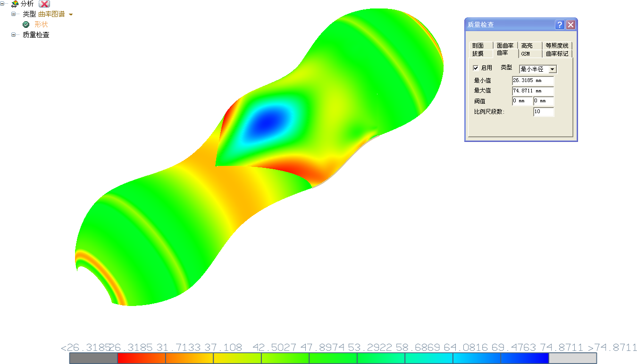Switch to the 剖面 tab
This screenshot has width=637, height=364.
click(478, 46)
